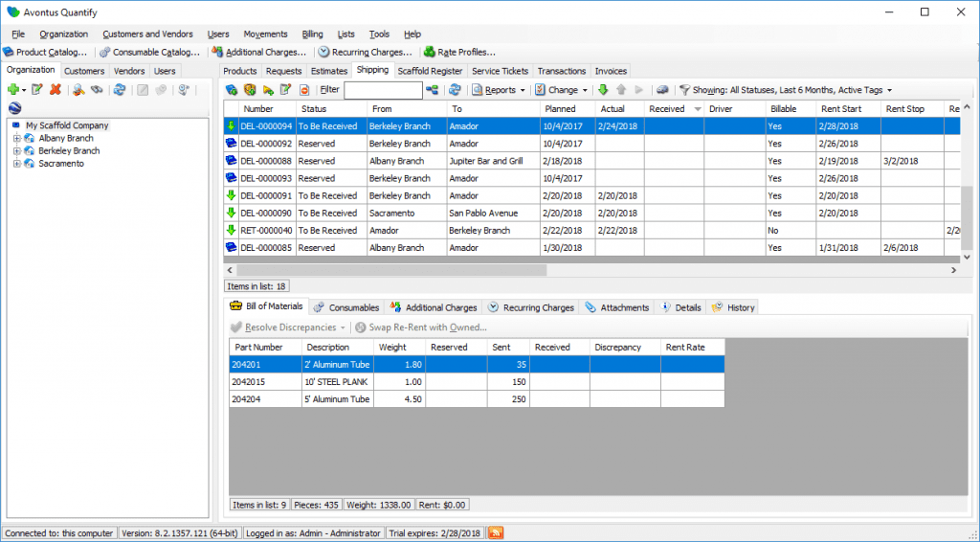Viewport: 980px width, 542px height.
Task: Select shipment row DEL-0000088
Action: (x=591, y=161)
